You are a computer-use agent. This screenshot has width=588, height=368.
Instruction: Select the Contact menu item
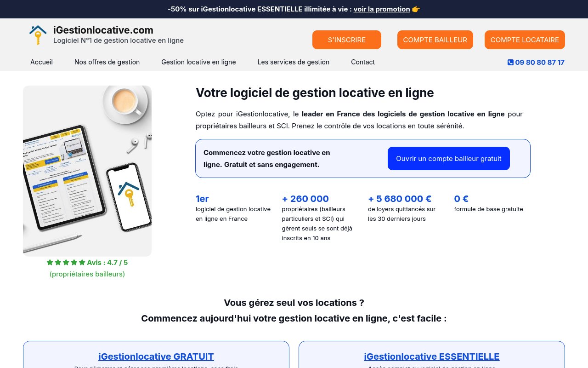tap(363, 62)
